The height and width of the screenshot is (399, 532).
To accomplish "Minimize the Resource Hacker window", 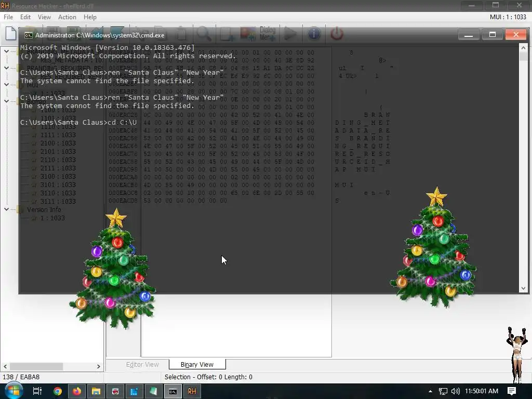I will 472,5.
